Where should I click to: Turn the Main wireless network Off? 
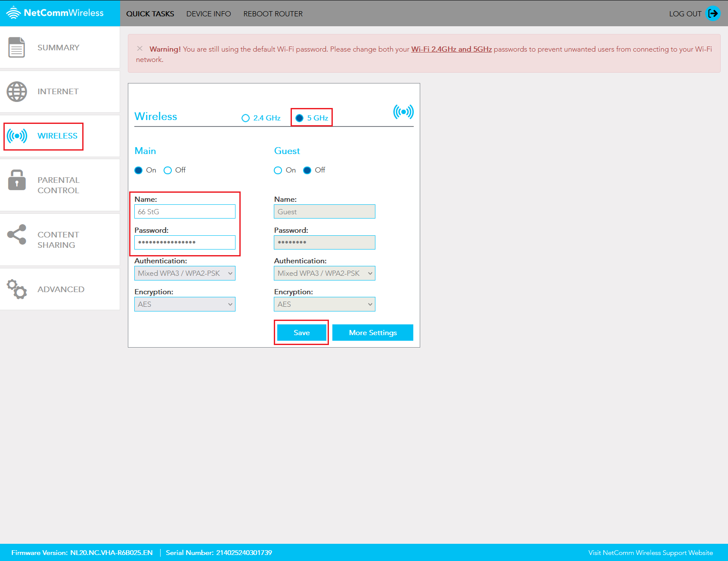tap(167, 170)
